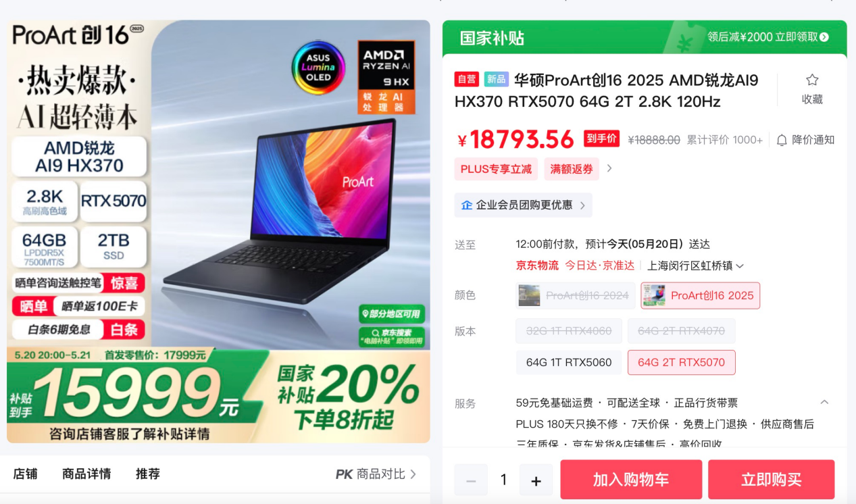This screenshot has height=504, width=856.
Task: Select the ProArt创16 2025 color option
Action: coord(700,295)
